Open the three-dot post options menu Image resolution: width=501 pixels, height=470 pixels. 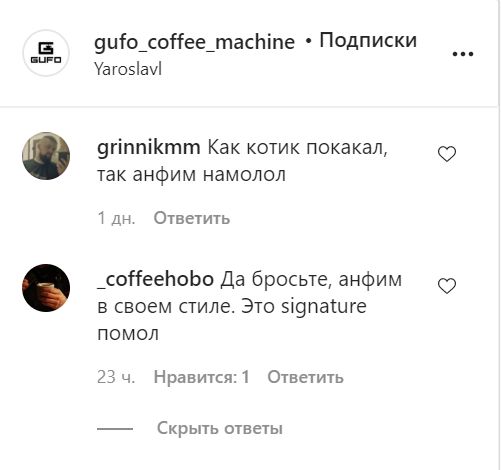click(x=463, y=54)
